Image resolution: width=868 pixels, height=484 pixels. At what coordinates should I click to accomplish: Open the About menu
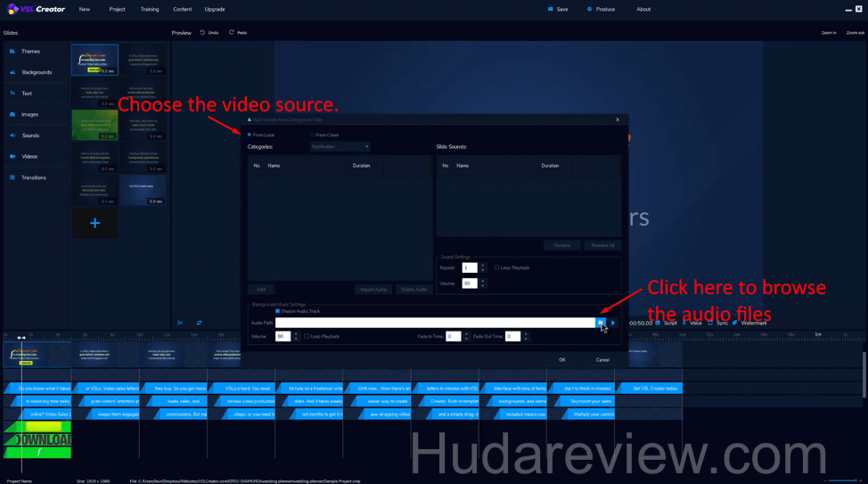[x=643, y=10]
